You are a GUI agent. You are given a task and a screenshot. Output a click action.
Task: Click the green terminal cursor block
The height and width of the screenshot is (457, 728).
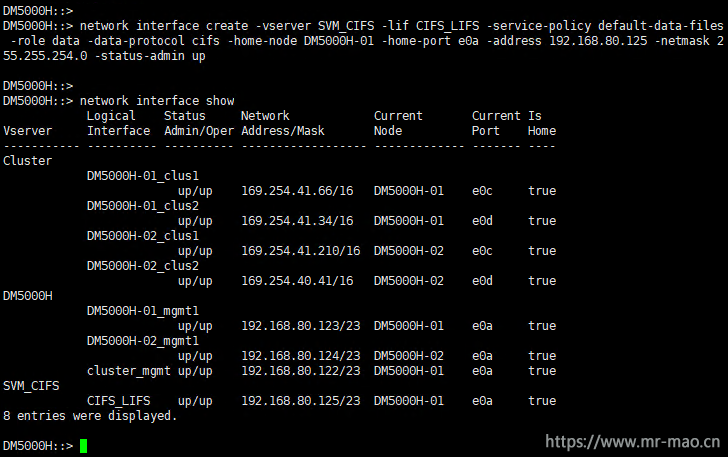[x=84, y=446]
